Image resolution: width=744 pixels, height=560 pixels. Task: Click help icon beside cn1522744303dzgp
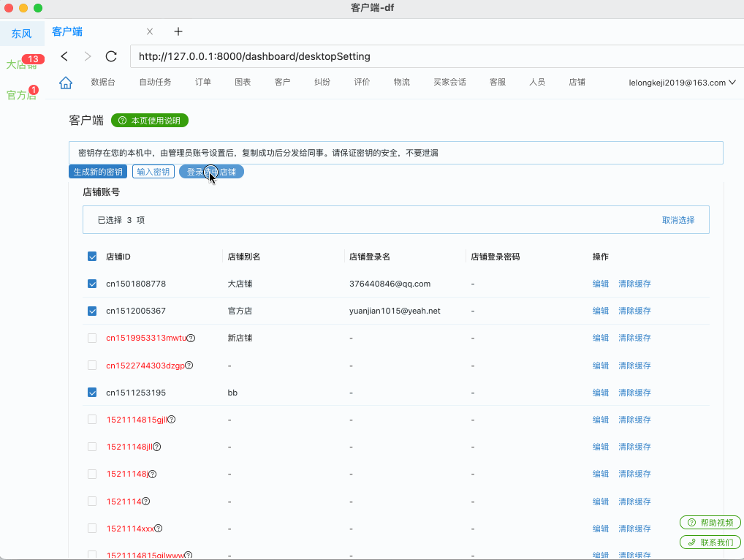(x=189, y=365)
